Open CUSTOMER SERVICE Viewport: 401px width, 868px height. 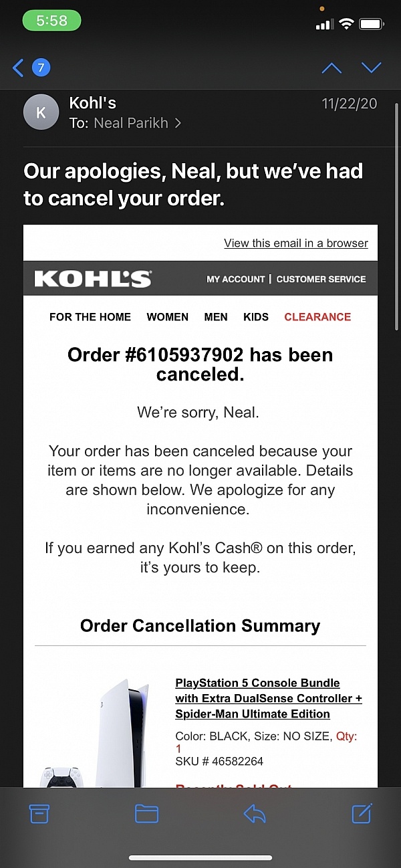coord(321,279)
